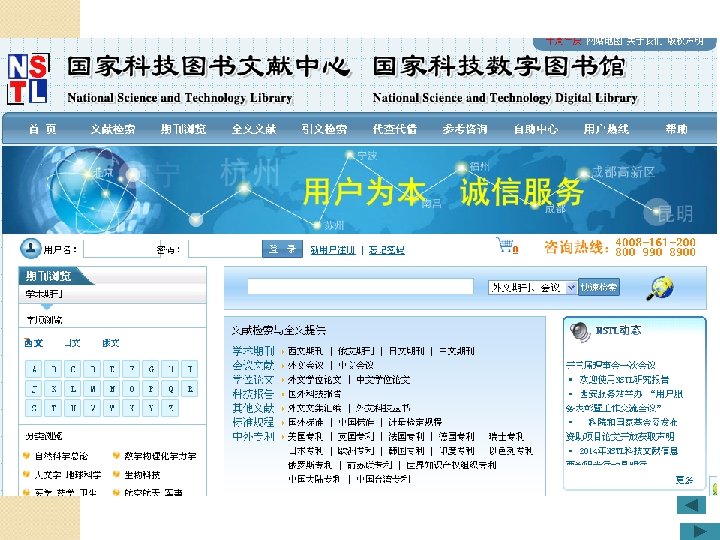
Task: Select letter O in journal index
Action: coord(132,389)
